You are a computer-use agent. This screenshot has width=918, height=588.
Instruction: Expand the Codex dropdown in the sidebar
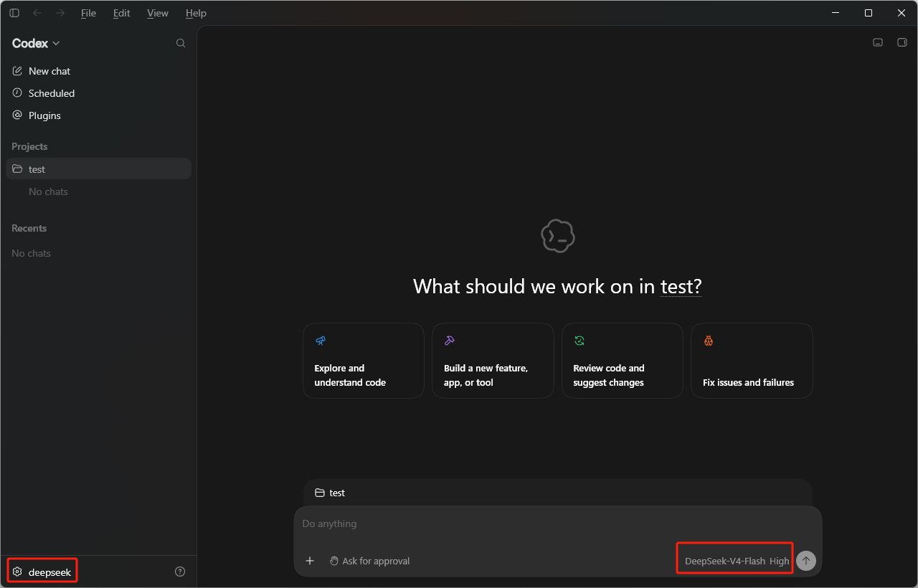[x=36, y=43]
